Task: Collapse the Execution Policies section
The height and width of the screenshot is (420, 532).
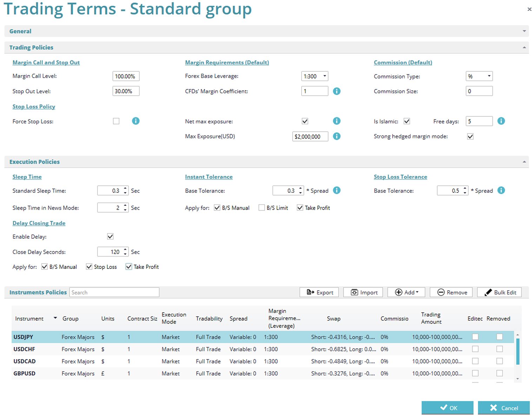Action: tap(524, 162)
